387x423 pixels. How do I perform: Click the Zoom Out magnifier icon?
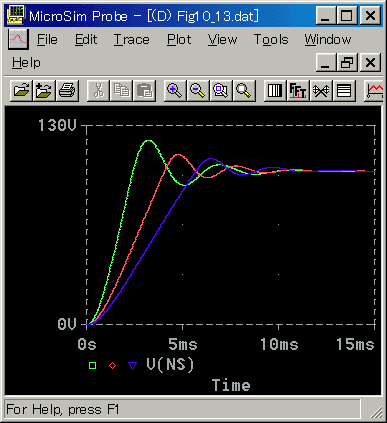click(x=198, y=90)
